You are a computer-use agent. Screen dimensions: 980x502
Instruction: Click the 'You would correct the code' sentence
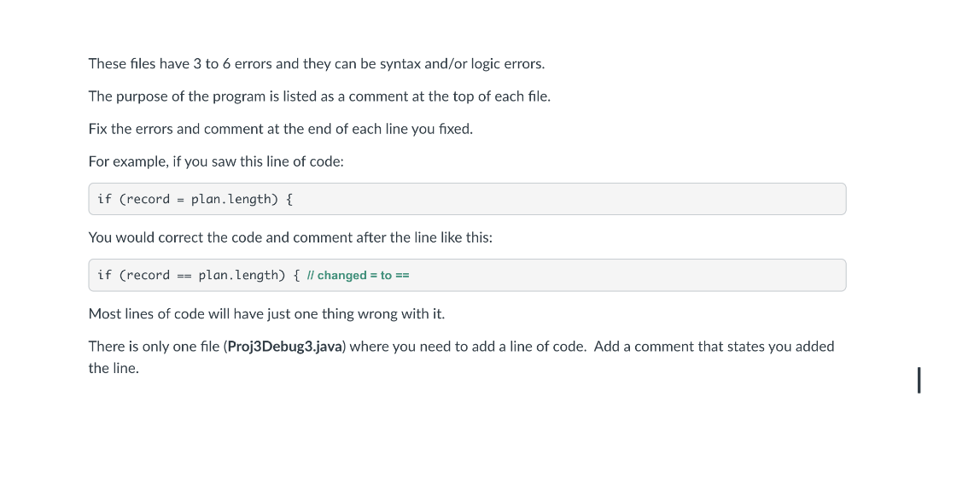click(290, 237)
